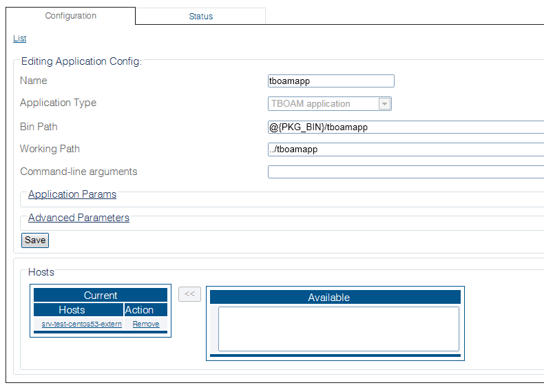Remove the srv-test-centos53-extern host

coord(146,324)
